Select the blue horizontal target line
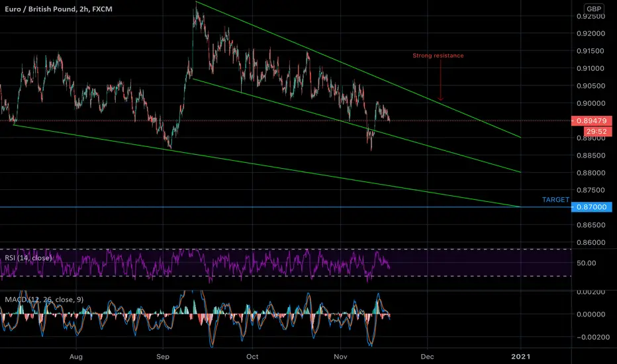Image resolution: width=617 pixels, height=364 pixels. (x=285, y=207)
